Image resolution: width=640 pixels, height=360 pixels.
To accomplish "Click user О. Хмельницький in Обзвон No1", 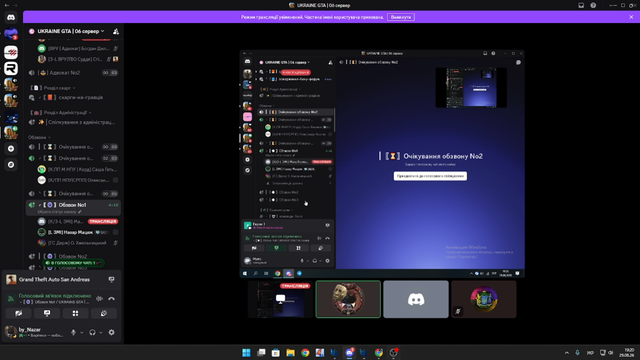I will (x=78, y=243).
